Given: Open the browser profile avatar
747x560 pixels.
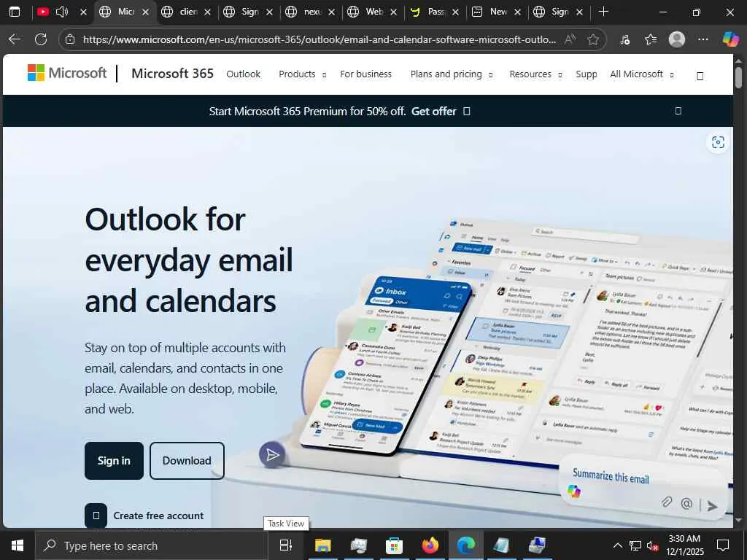Looking at the screenshot, I should pos(677,39).
